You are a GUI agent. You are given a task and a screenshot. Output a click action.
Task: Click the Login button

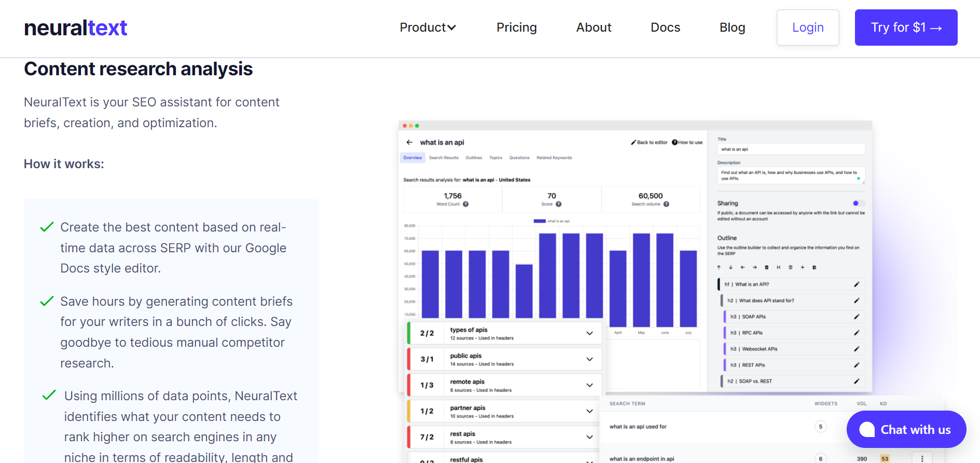pos(808,28)
